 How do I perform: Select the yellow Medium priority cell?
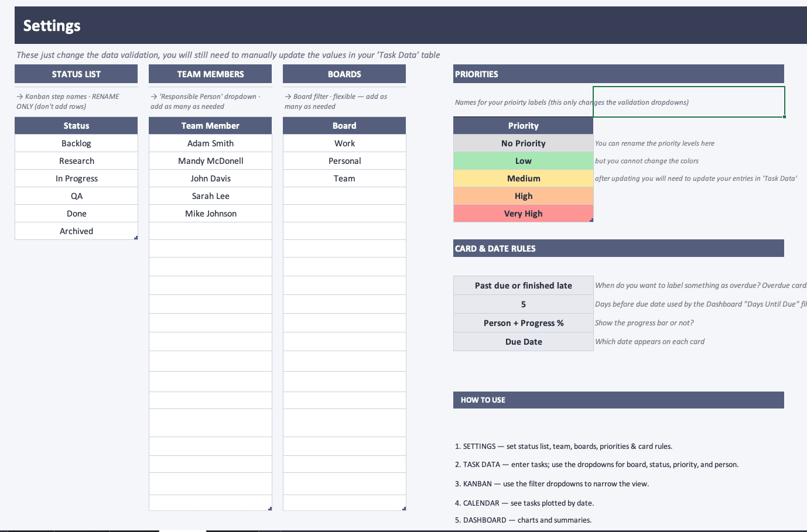pos(524,179)
